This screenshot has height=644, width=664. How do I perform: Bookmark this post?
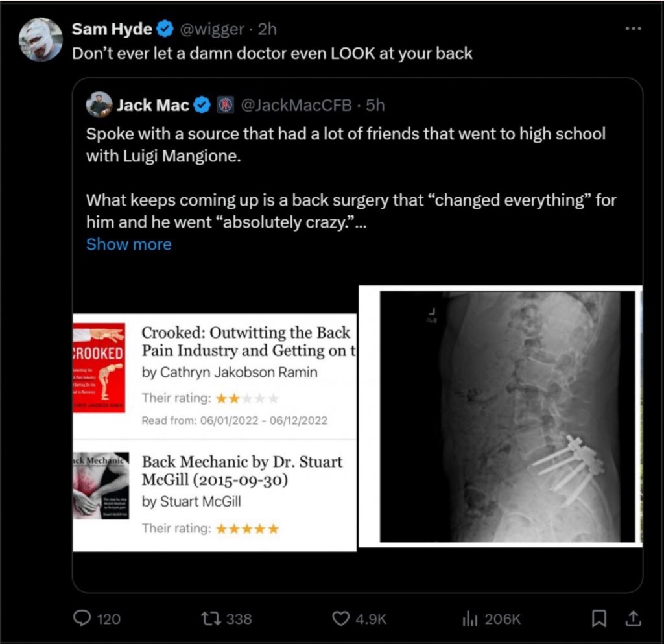[x=599, y=618]
